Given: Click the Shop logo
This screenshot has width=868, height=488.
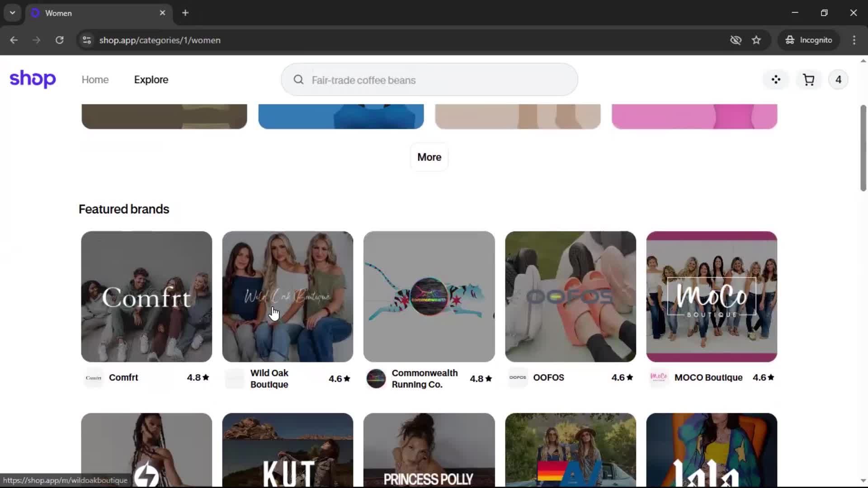Looking at the screenshot, I should (33, 79).
